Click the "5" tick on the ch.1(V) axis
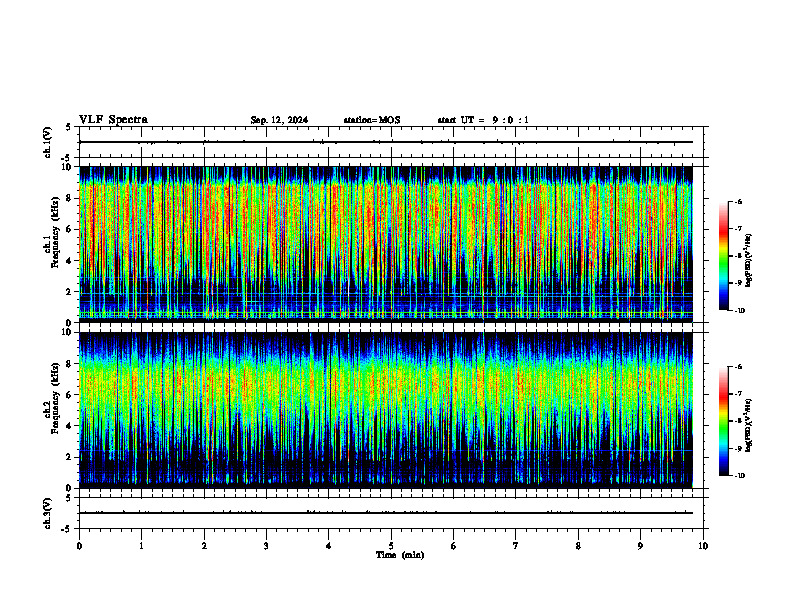The width and height of the screenshot is (792, 612). coord(70,127)
